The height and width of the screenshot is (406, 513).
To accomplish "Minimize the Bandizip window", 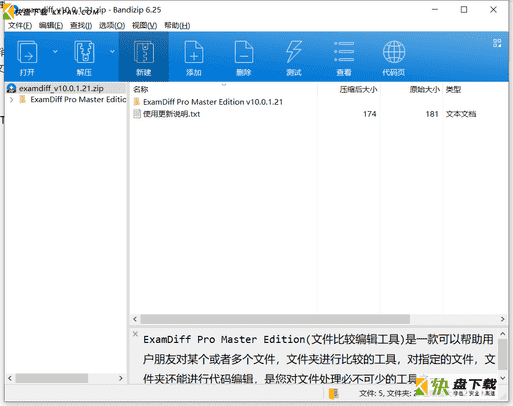I will point(435,10).
